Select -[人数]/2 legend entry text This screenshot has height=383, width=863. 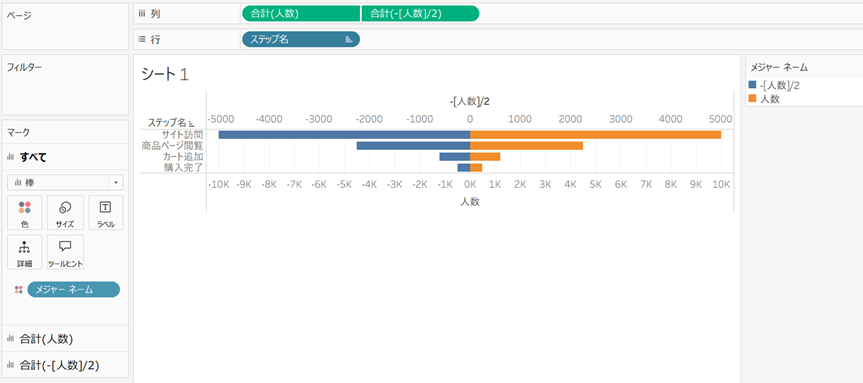779,85
